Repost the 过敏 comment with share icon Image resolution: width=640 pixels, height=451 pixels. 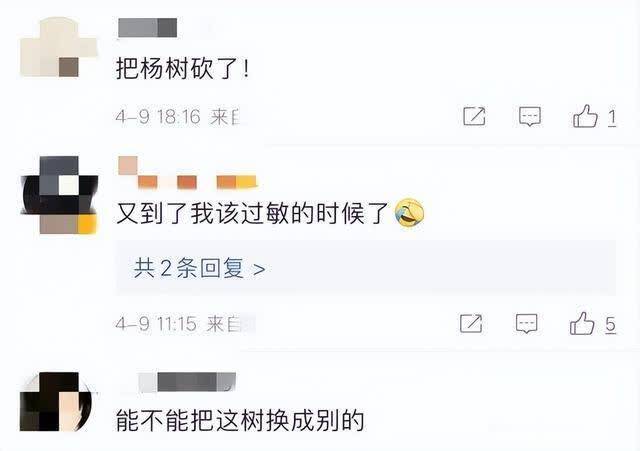[x=471, y=324]
